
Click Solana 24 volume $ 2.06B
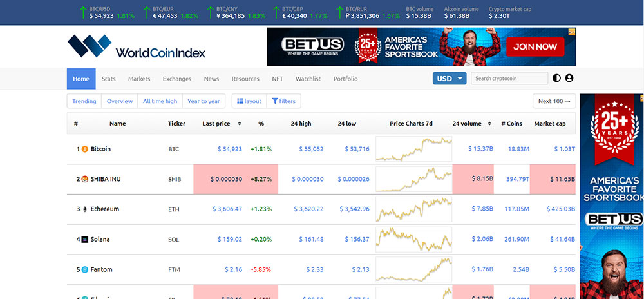click(x=482, y=240)
